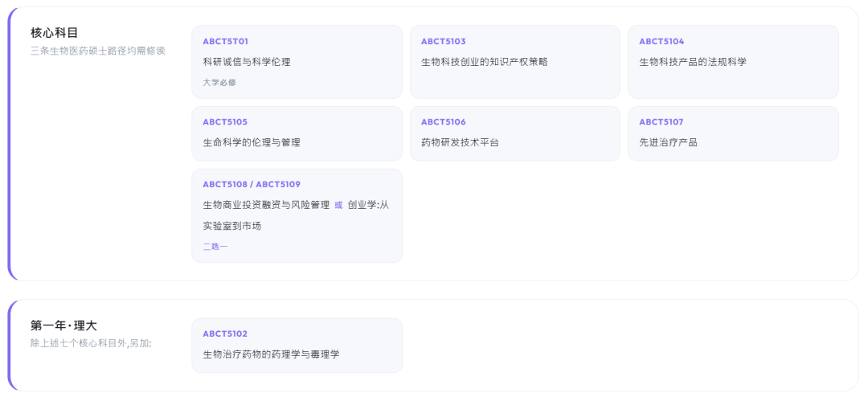
Task: Click the course code ABCT5103
Action: pyautogui.click(x=444, y=42)
